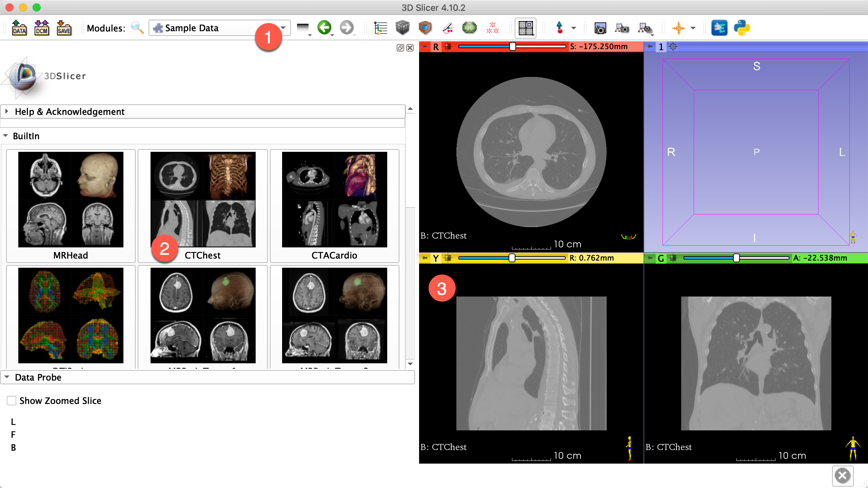Open the mouse mode options dropdown arrow

coord(574,28)
